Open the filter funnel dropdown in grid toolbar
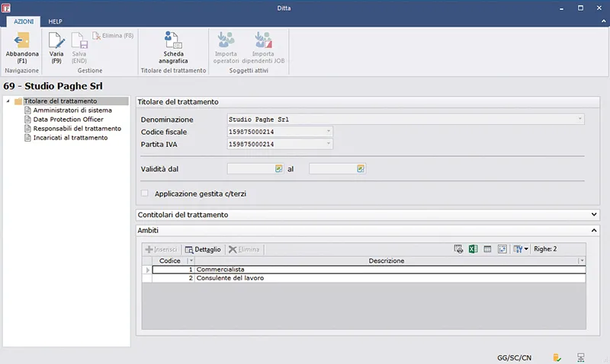 (x=521, y=249)
